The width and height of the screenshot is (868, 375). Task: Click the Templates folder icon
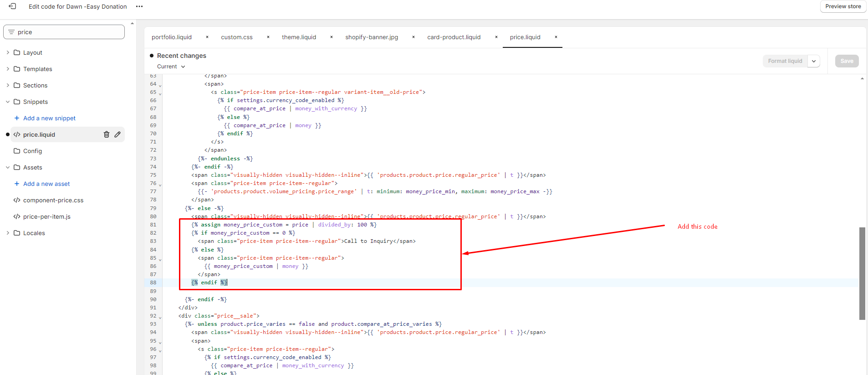(x=17, y=69)
